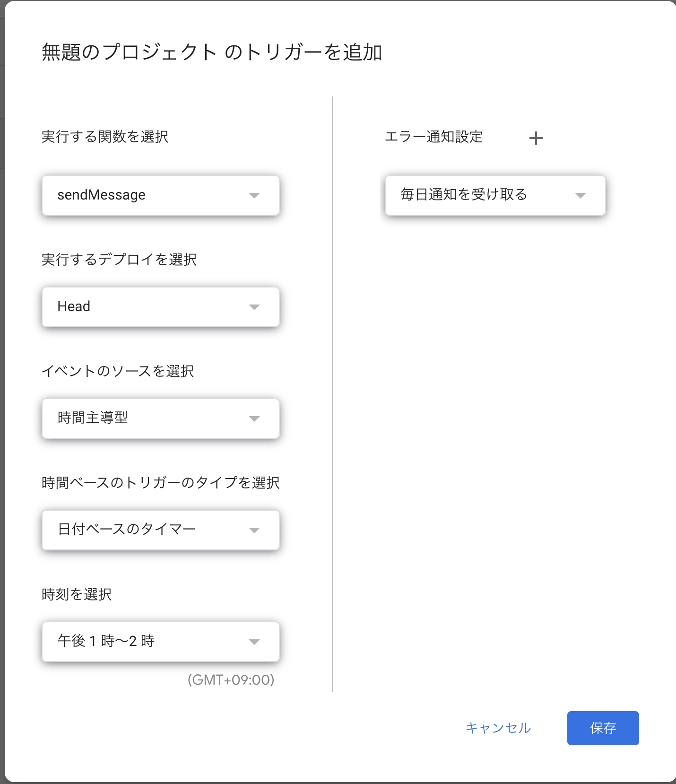Click the arrow on the timer type selector
Screen dimensions: 676x784
tap(255, 530)
